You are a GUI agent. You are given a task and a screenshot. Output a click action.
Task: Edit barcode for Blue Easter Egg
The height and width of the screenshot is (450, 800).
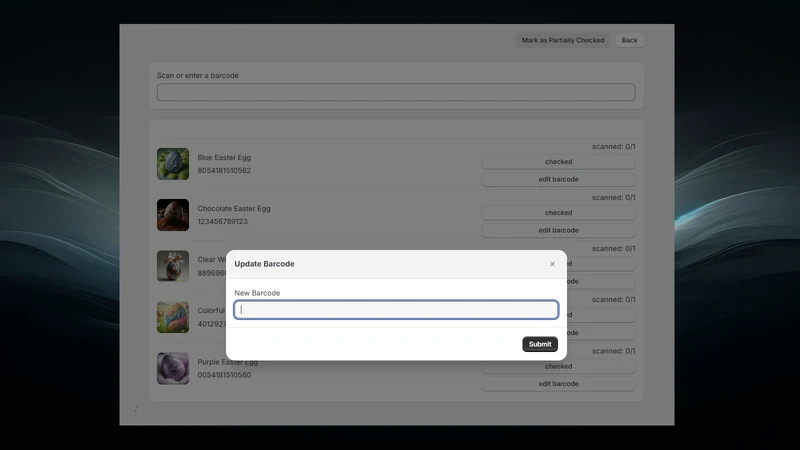click(x=558, y=179)
